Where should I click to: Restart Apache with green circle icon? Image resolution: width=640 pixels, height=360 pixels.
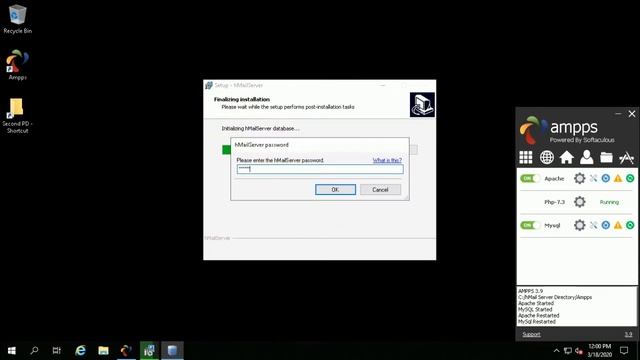coord(630,178)
